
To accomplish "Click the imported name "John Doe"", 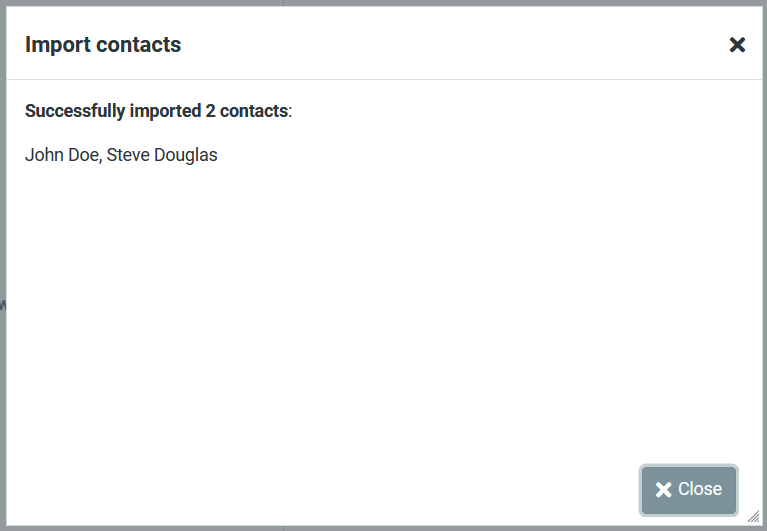I will coord(62,155).
